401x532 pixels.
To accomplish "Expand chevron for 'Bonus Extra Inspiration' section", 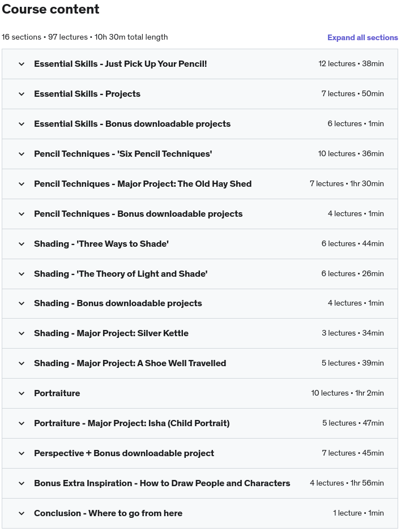I will [22, 483].
